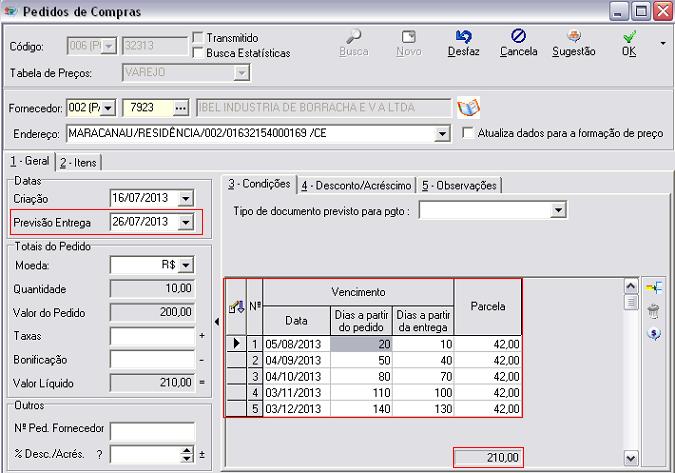Viewport: 675px width, 473px height.
Task: Check Atualiza dados para formação de preço
Action: (x=469, y=134)
